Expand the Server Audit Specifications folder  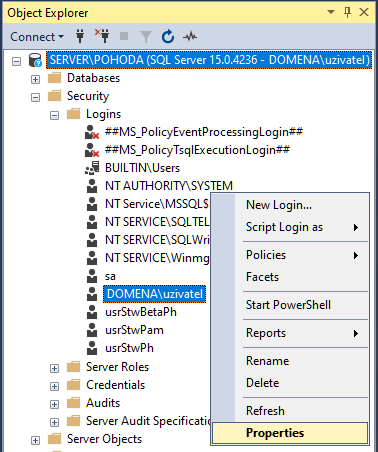click(x=54, y=422)
